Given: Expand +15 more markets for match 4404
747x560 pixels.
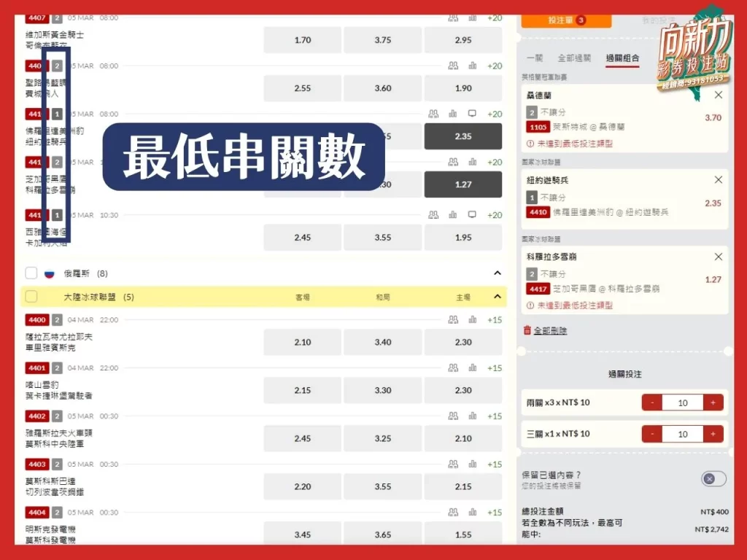Looking at the screenshot, I should tap(495, 513).
